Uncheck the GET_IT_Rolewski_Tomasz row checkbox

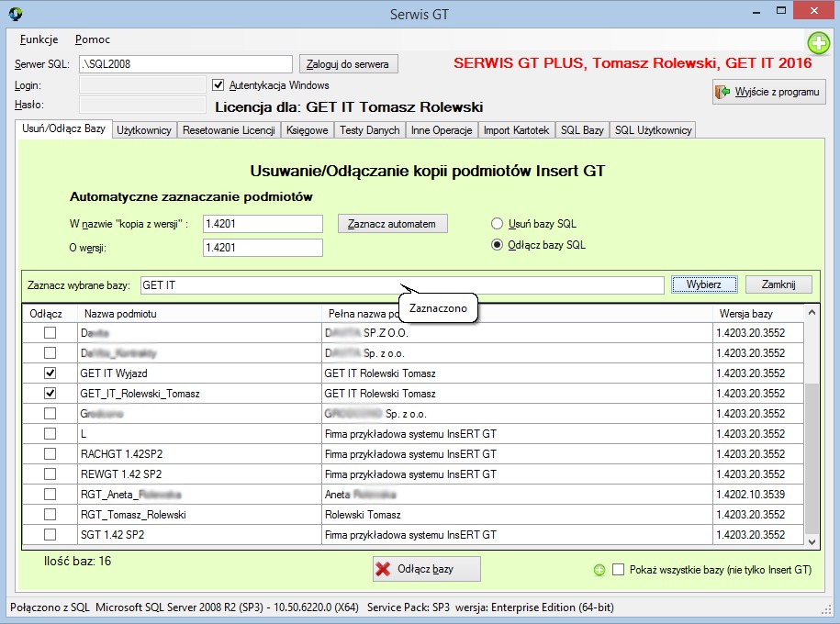[50, 393]
